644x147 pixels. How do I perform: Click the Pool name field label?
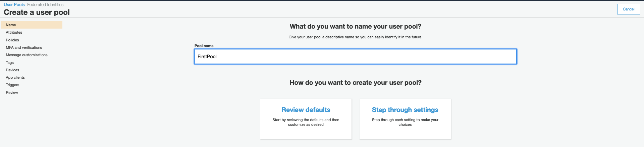pos(204,46)
